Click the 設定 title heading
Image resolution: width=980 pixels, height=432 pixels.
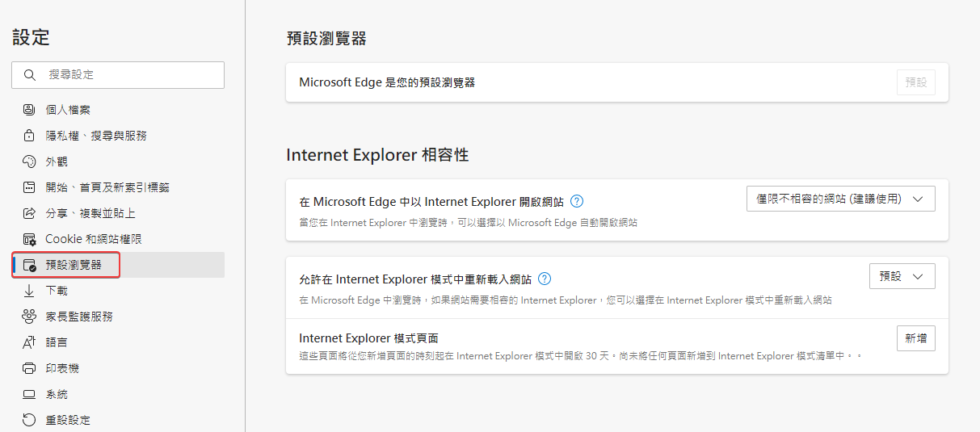click(32, 36)
